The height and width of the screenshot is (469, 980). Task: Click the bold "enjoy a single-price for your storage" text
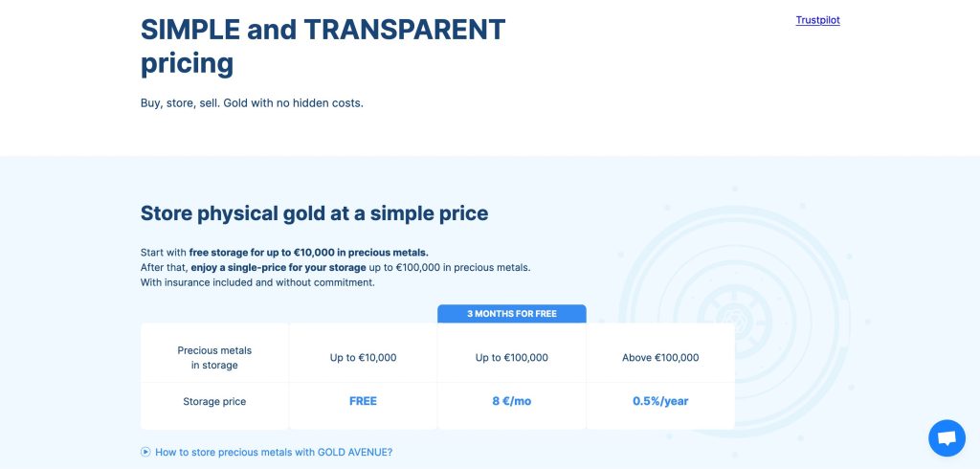(x=278, y=267)
